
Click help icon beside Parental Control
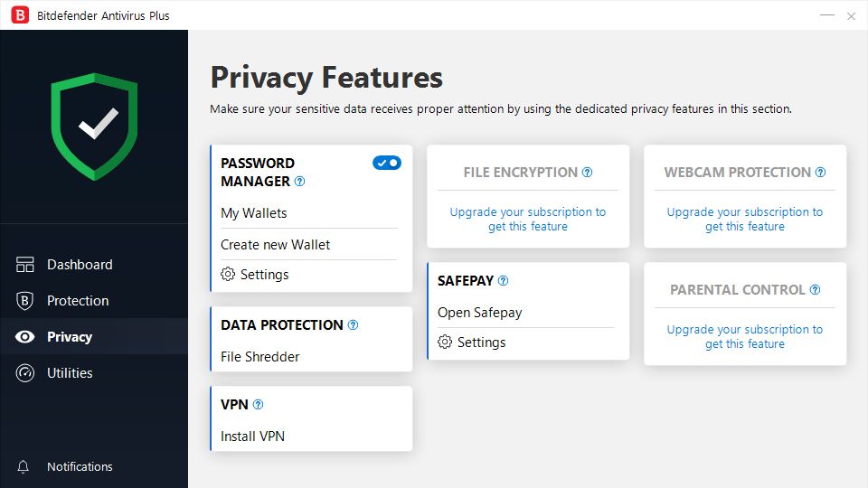coord(815,290)
